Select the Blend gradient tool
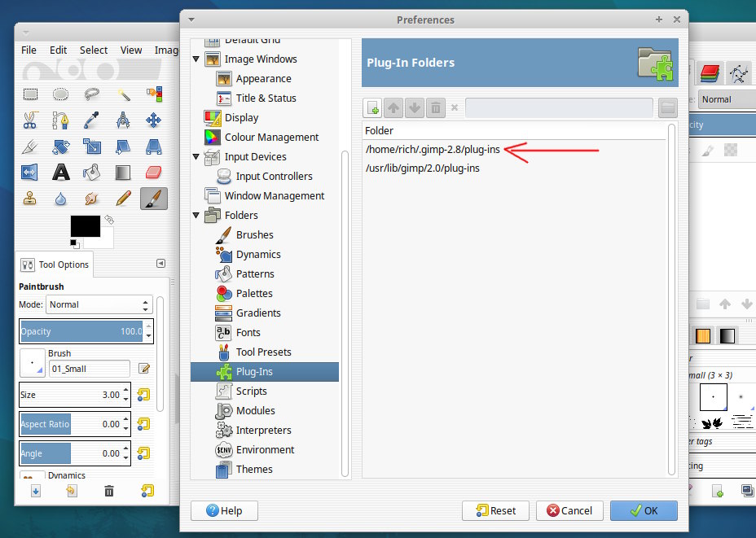The image size is (756, 538). pos(123,172)
